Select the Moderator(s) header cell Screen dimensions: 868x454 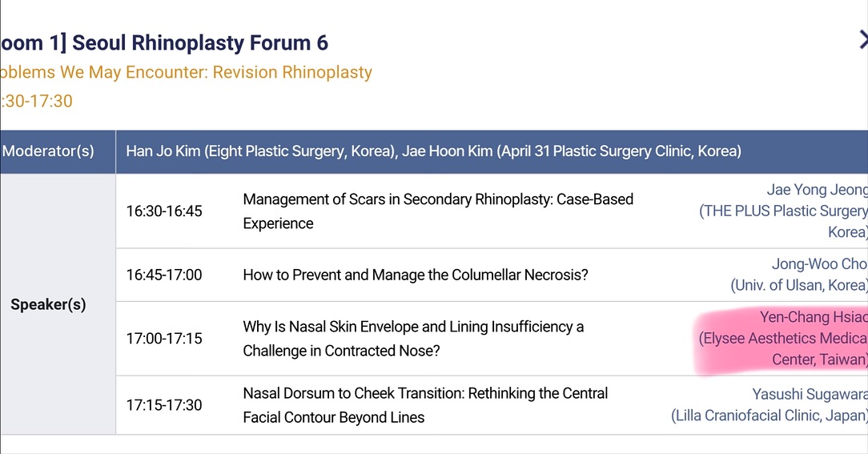click(48, 151)
